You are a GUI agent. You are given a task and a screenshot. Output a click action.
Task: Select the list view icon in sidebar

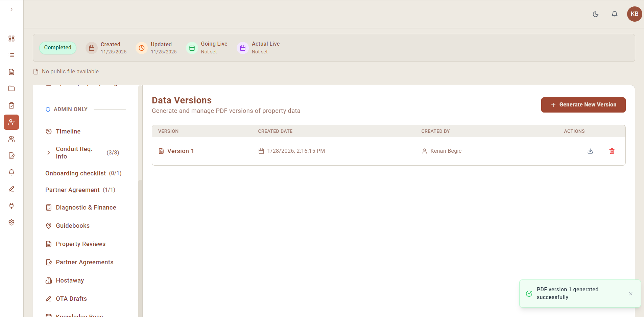(x=11, y=55)
